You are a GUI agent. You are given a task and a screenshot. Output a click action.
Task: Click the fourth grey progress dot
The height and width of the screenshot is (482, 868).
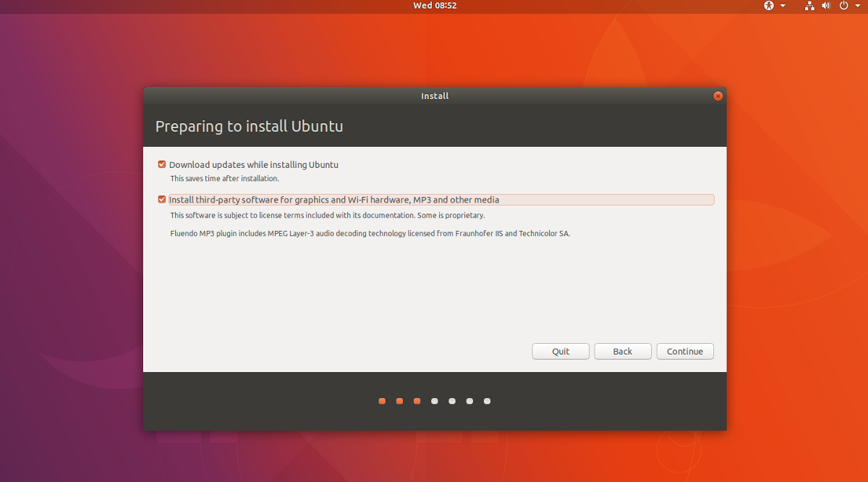434,400
